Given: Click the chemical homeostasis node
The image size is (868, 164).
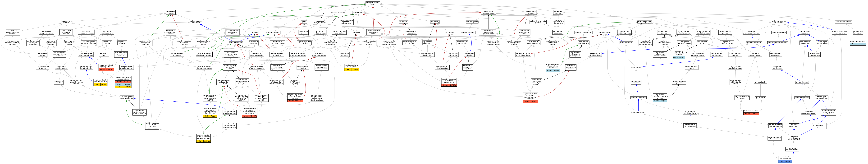Looking at the screenshot, I should click(843, 22).
